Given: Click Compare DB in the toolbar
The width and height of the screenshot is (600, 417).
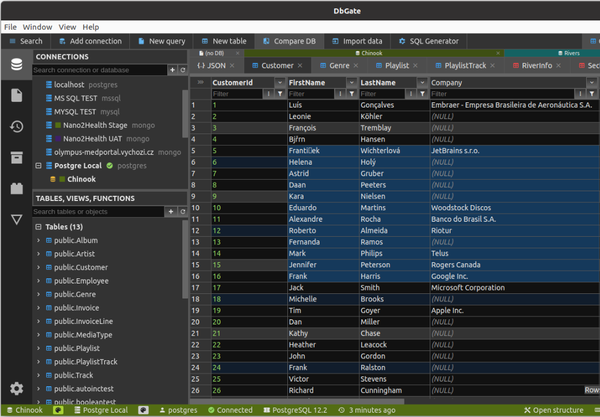Looking at the screenshot, I should pyautogui.click(x=290, y=41).
